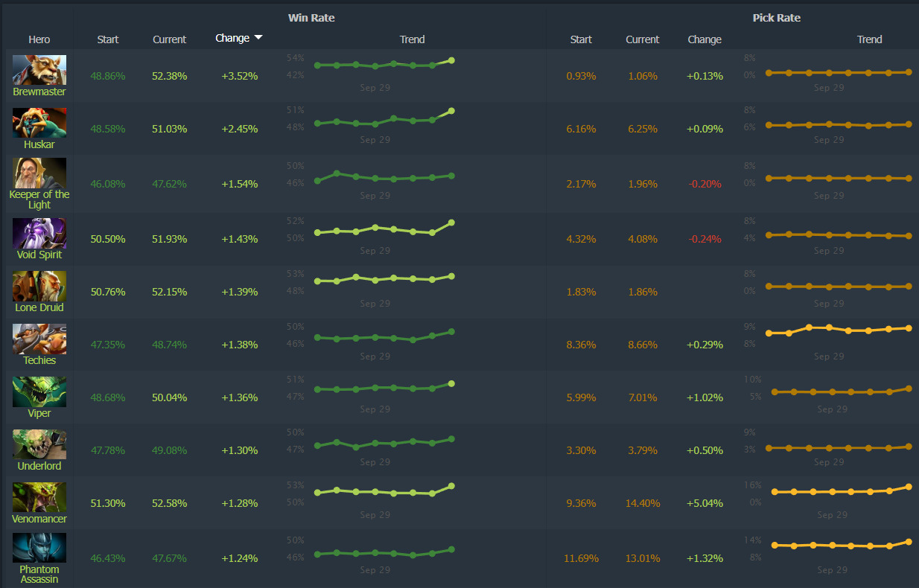Viewport: 919px width, 588px height.
Task: Click last data point on Brewmaster win trend
Action: [452, 60]
